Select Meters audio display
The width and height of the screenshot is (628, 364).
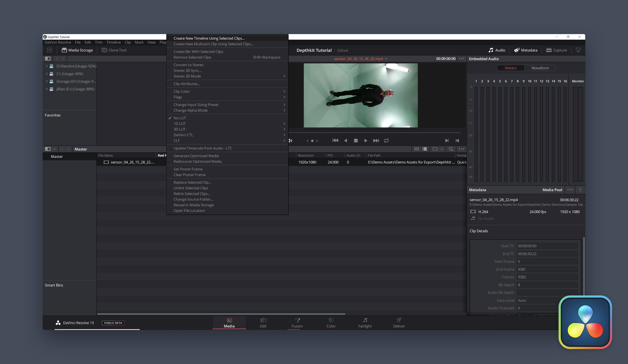coord(510,68)
